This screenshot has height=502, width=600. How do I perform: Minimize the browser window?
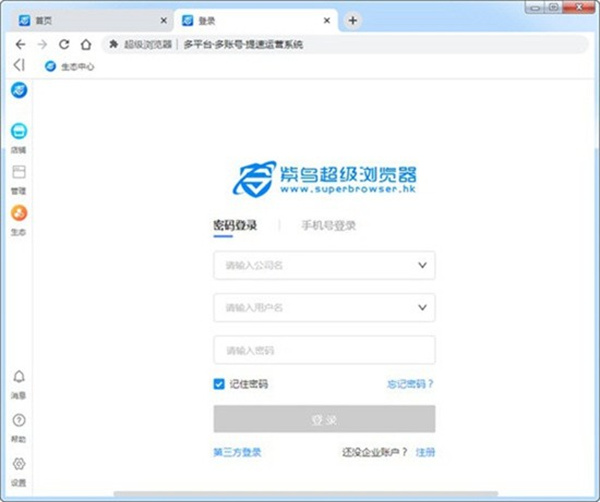coord(535,7)
